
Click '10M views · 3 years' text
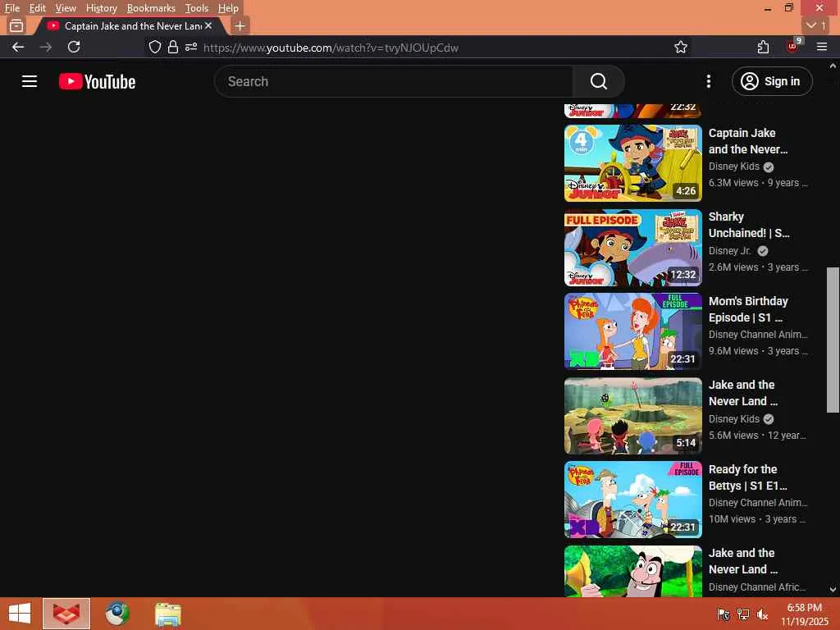coord(757,519)
